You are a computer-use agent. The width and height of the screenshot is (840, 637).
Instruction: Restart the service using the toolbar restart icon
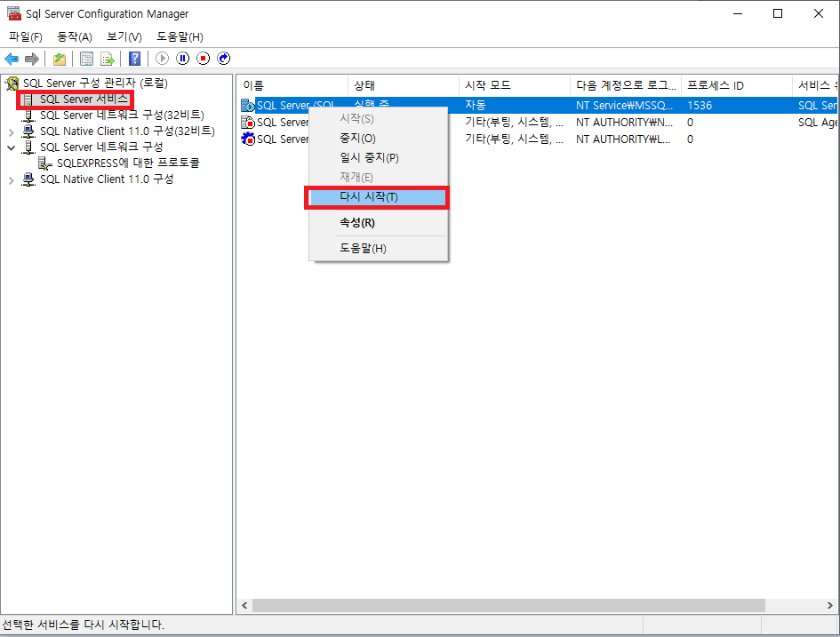[x=223, y=59]
